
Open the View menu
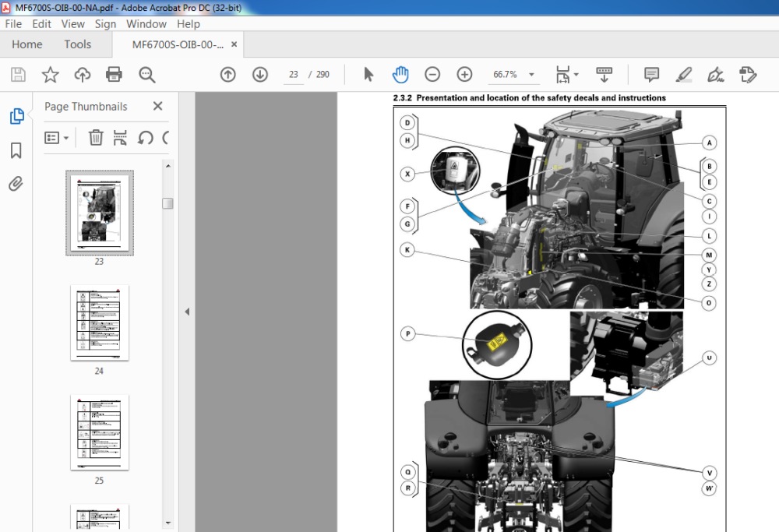pyautogui.click(x=73, y=24)
